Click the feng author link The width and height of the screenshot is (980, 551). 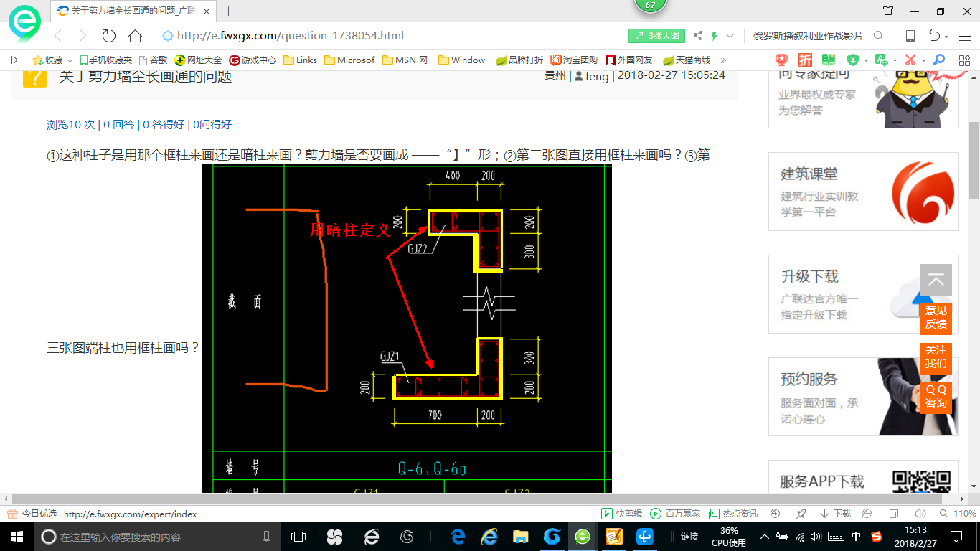(x=597, y=75)
